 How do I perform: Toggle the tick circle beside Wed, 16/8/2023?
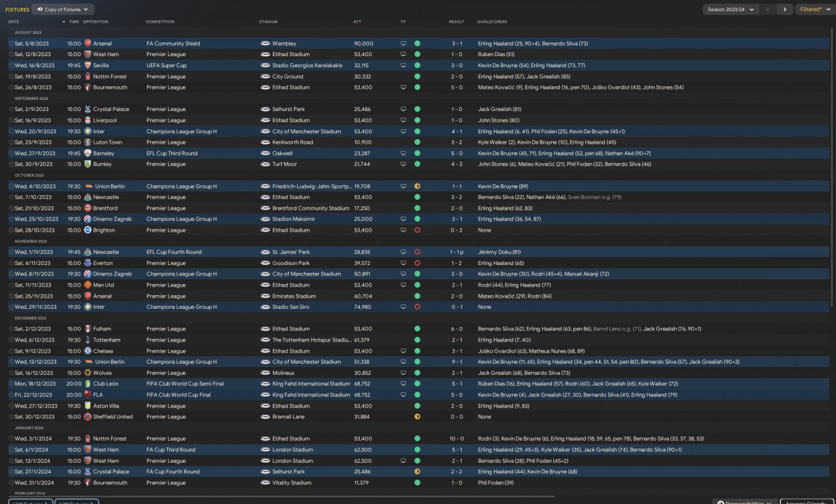[x=11, y=65]
